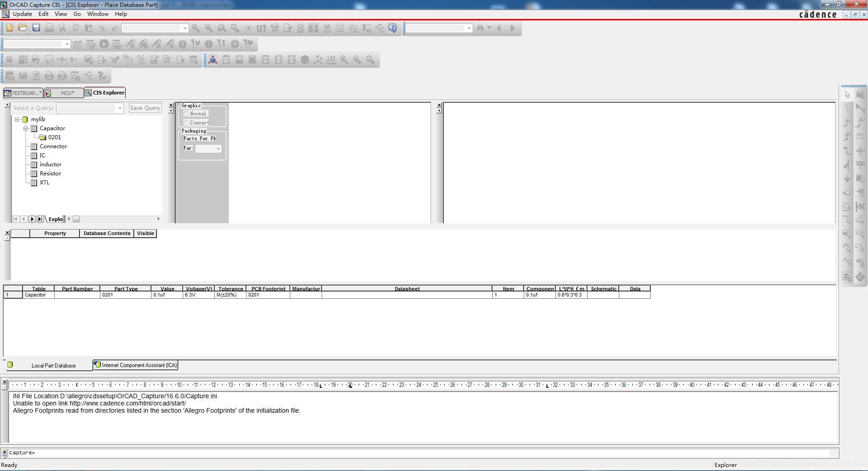
Task: Collapse the mylib tree node
Action: point(17,119)
